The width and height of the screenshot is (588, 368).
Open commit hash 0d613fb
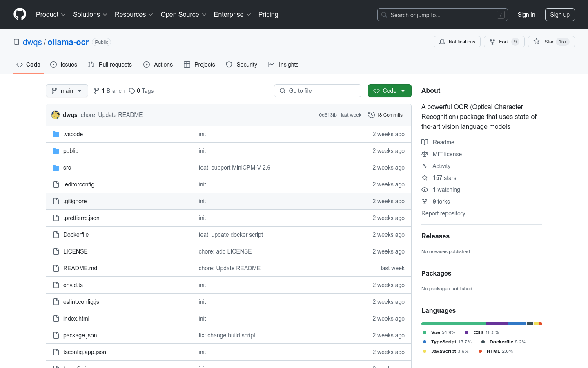pyautogui.click(x=328, y=115)
